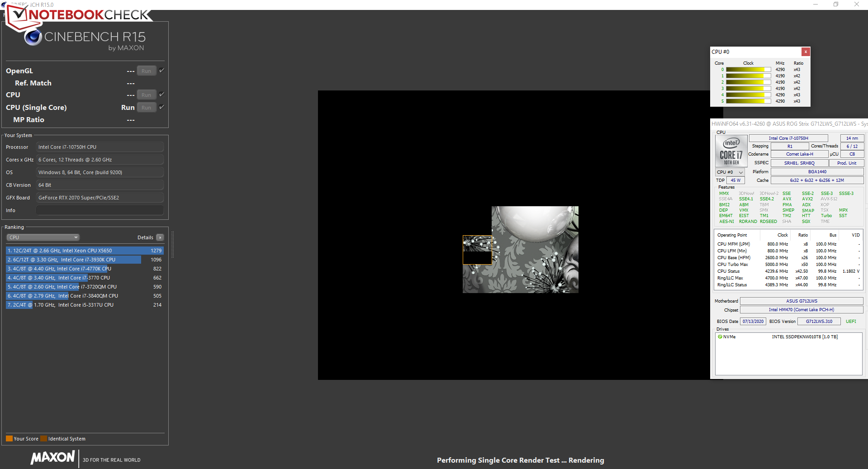Click the GFX Board GeForce RTX 2070 field
The height and width of the screenshot is (469, 868).
click(100, 198)
